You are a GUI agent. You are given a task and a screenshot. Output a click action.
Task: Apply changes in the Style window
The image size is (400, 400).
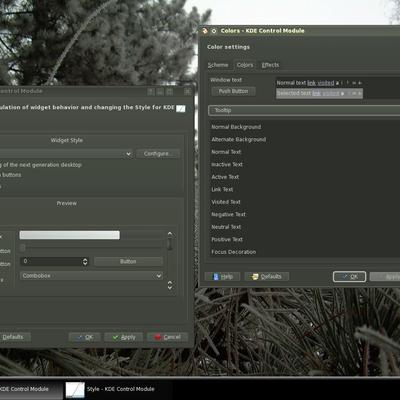124,337
